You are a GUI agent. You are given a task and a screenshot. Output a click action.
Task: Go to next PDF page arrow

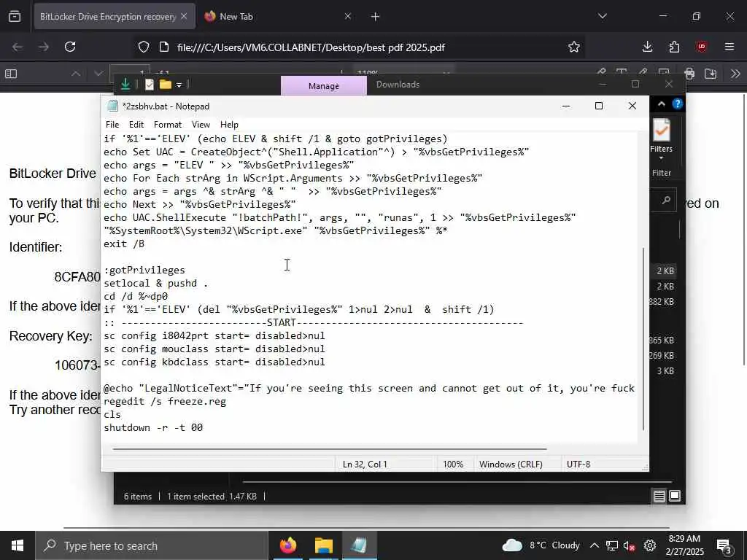pyautogui.click(x=98, y=74)
